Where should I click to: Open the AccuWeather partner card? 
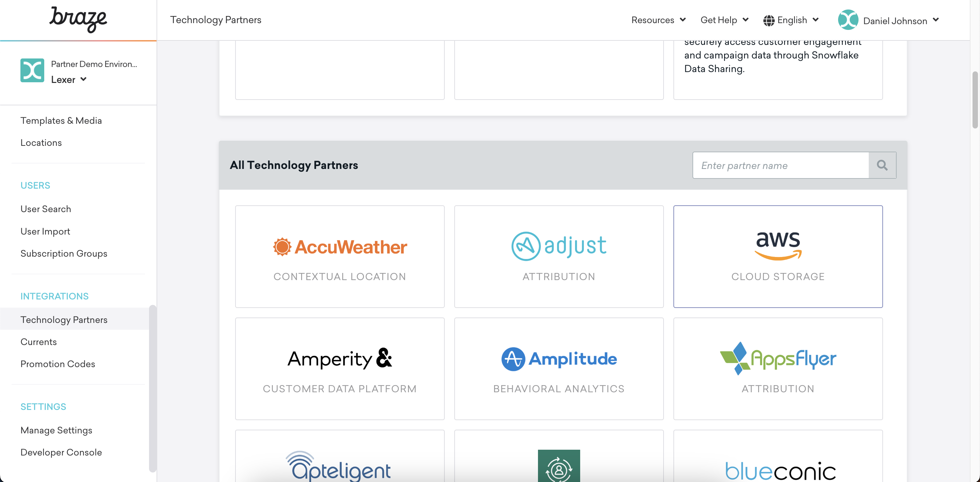click(x=339, y=257)
